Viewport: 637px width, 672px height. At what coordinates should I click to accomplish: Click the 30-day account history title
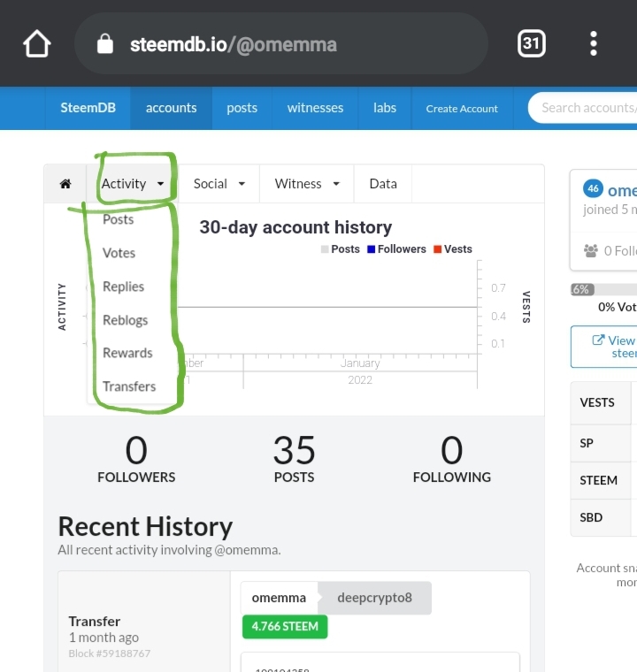(295, 227)
